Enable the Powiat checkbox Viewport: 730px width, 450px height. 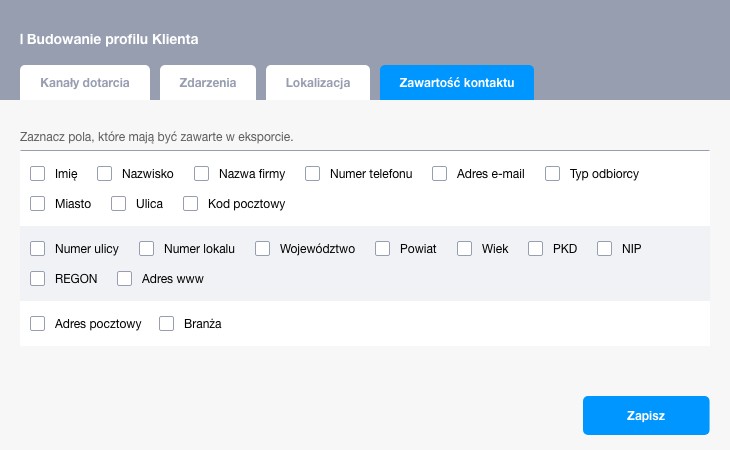click(x=383, y=249)
